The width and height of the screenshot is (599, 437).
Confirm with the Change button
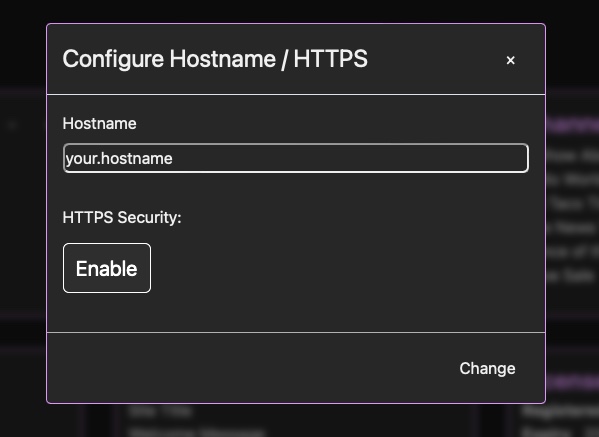coord(487,368)
